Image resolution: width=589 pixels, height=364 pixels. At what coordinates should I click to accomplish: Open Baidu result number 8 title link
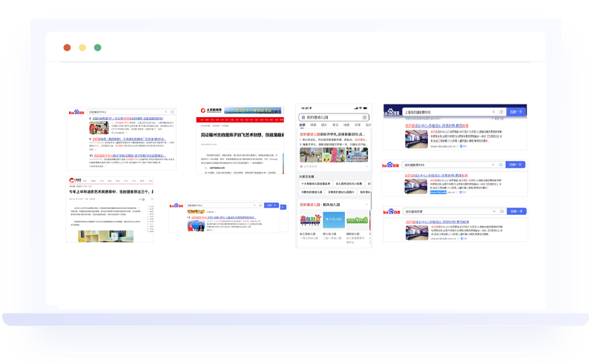point(128,118)
